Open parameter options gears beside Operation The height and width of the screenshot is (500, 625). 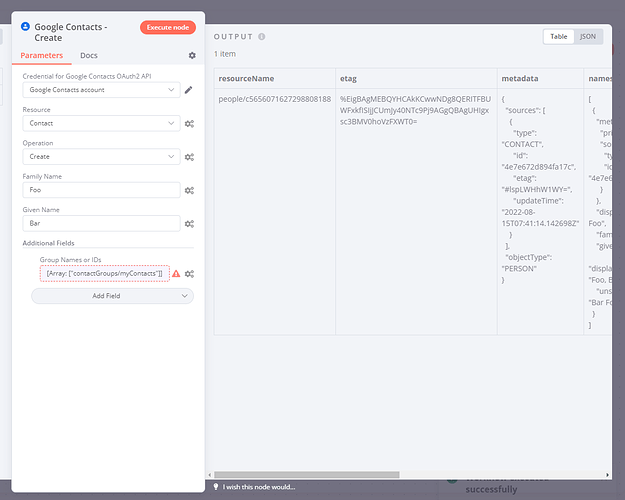[189, 157]
